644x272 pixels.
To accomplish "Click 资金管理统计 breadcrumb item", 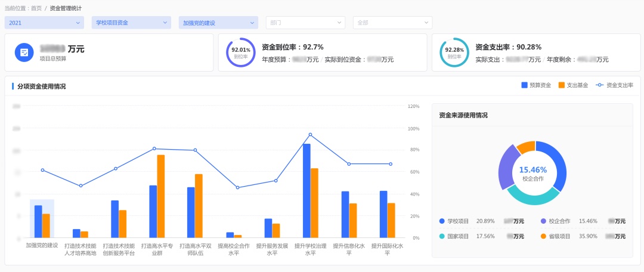I will click(x=65, y=8).
